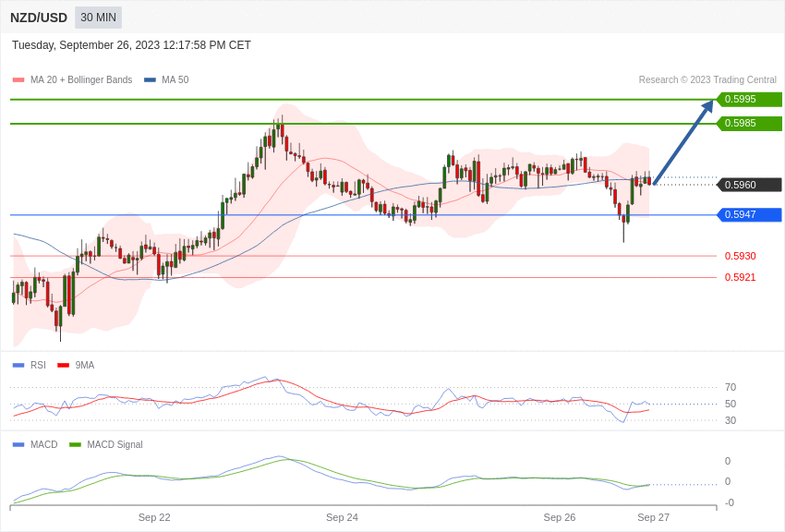Image resolution: width=785 pixels, height=532 pixels.
Task: Click the MACD legend blue marker
Action: (x=18, y=445)
